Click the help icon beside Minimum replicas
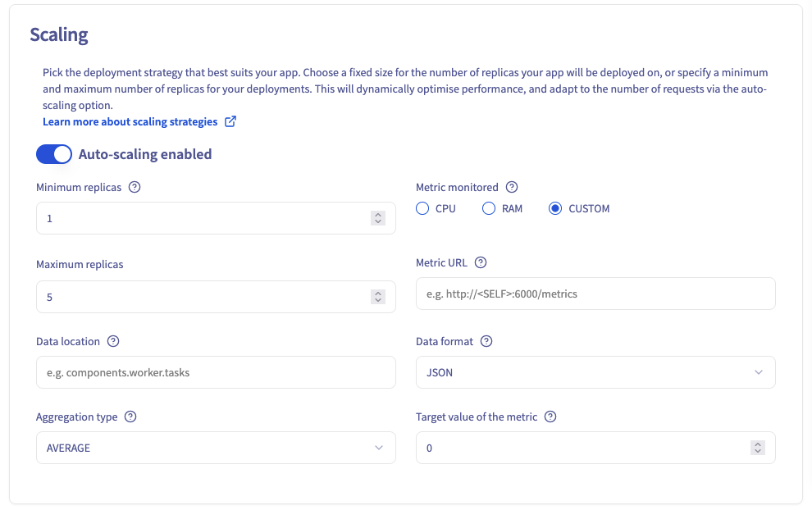Viewport: 812px width, 510px height. click(135, 187)
